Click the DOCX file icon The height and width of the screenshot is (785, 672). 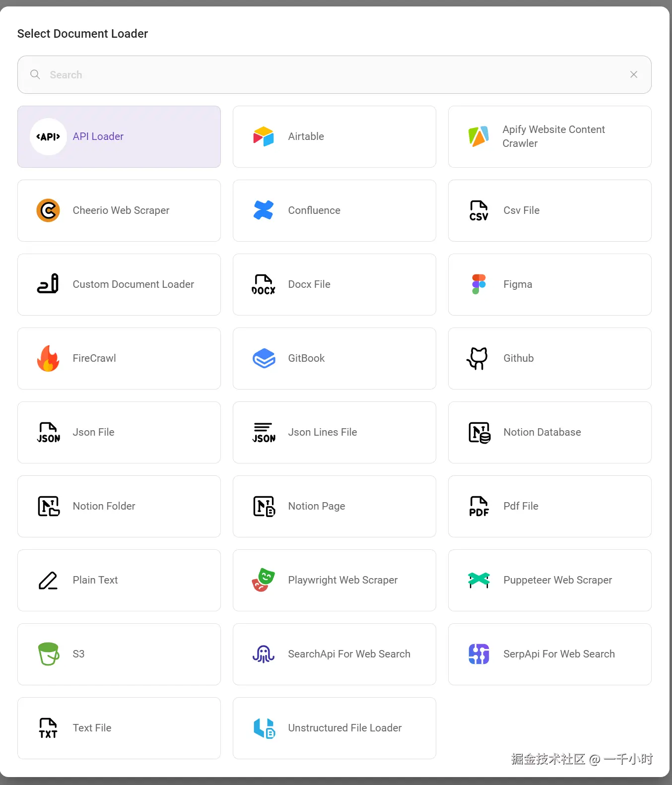coord(264,284)
